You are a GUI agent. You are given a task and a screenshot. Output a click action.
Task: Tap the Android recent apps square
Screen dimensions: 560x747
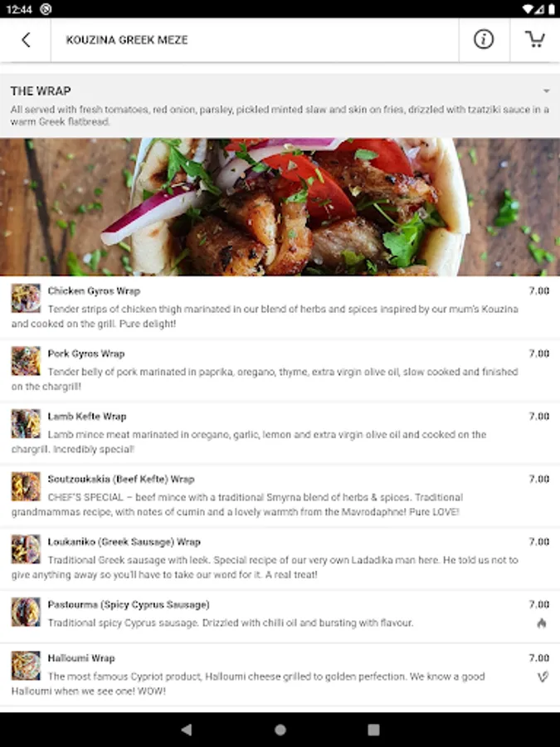[x=374, y=730]
